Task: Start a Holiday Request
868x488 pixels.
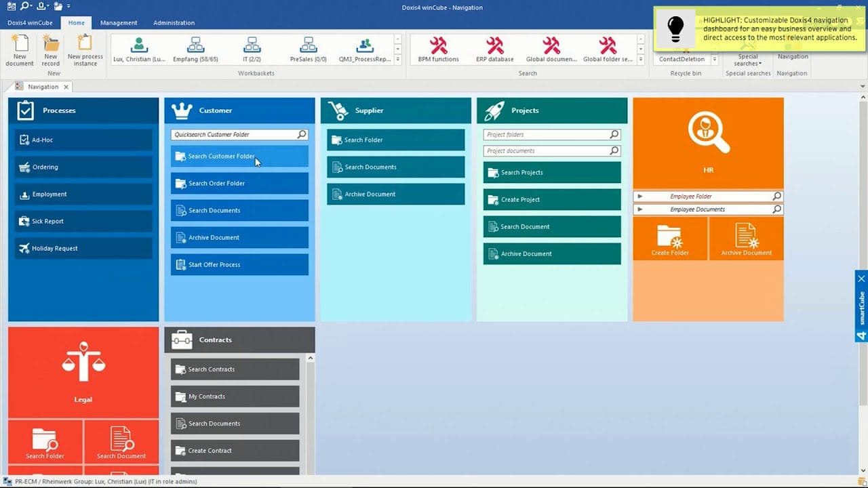Action: pos(83,248)
